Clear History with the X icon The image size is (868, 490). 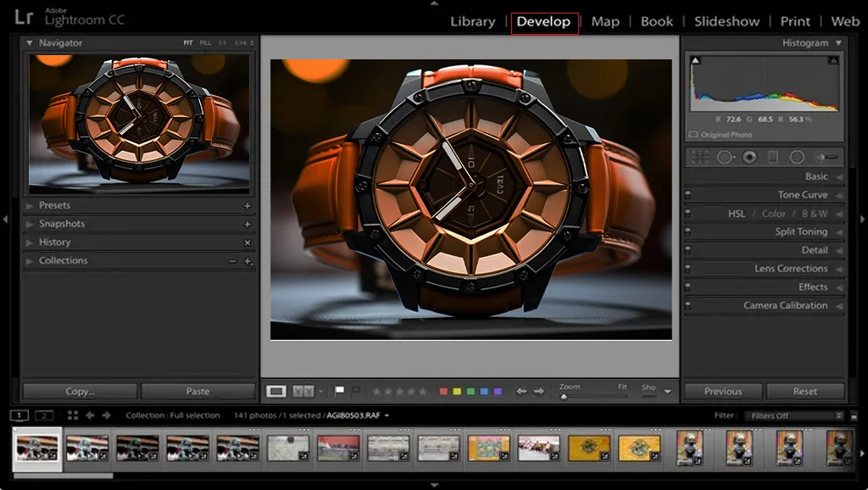[248, 242]
